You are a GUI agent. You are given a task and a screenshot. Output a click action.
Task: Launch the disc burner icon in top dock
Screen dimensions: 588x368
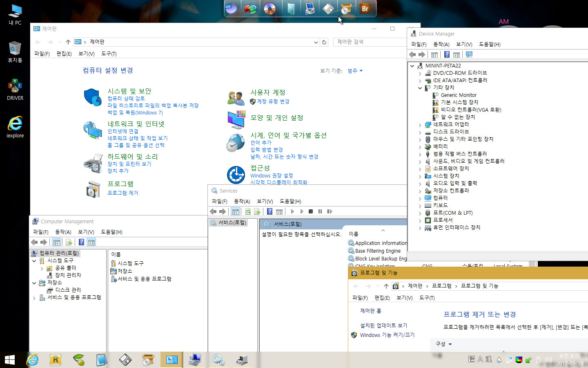(x=269, y=9)
